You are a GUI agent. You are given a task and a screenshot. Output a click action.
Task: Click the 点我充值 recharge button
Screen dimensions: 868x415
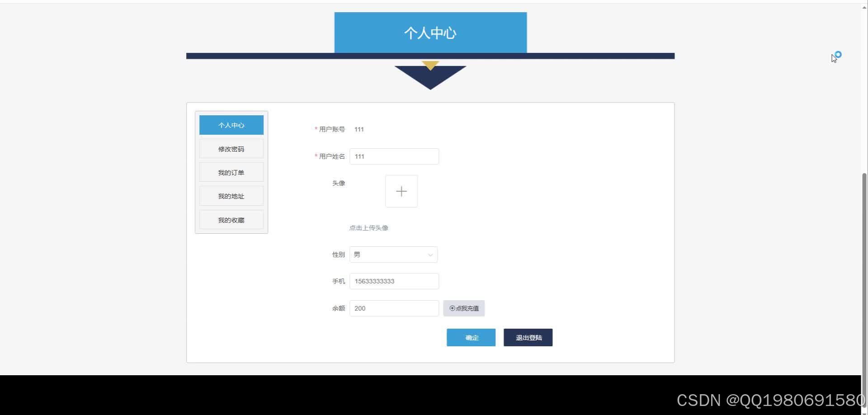(464, 308)
